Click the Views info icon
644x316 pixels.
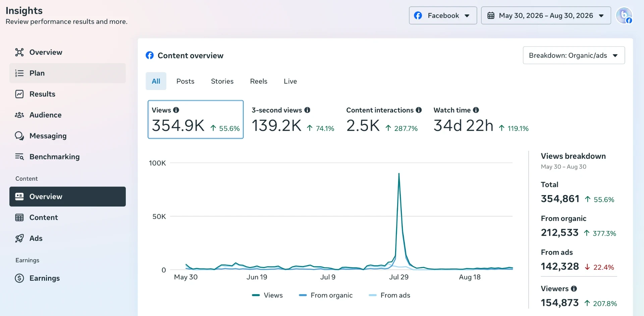point(176,110)
